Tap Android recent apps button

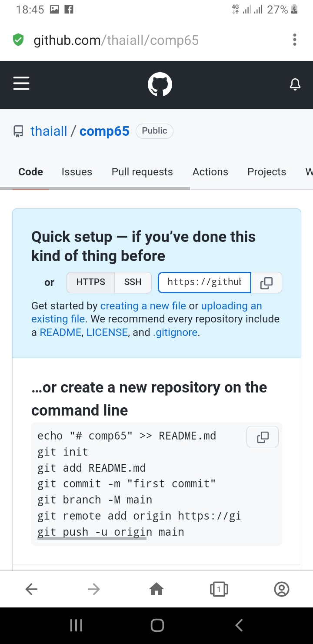[x=76, y=626]
